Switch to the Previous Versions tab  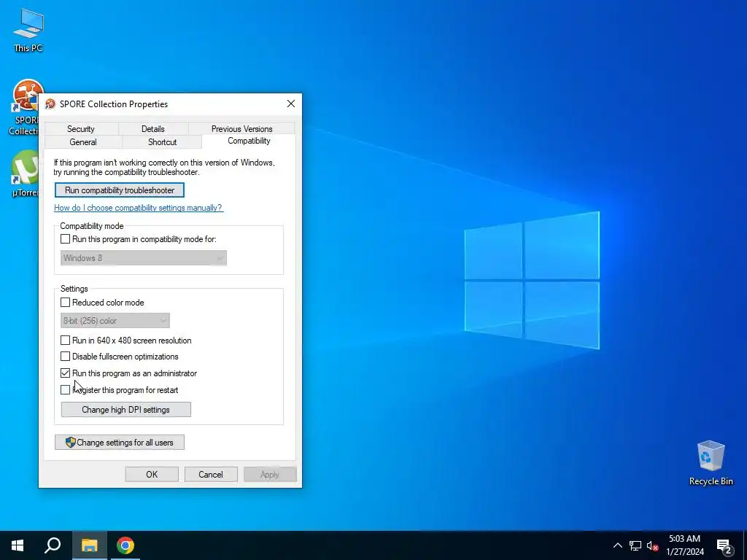pos(241,129)
